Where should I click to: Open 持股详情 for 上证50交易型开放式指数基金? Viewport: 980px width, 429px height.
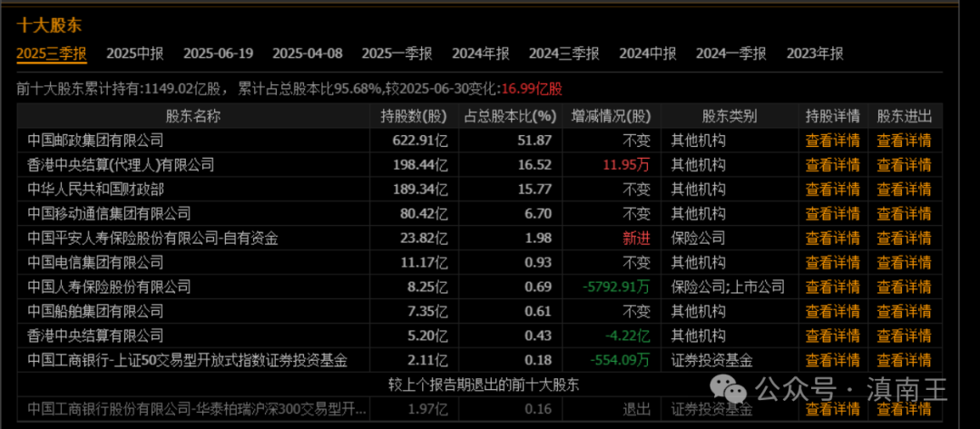[832, 360]
